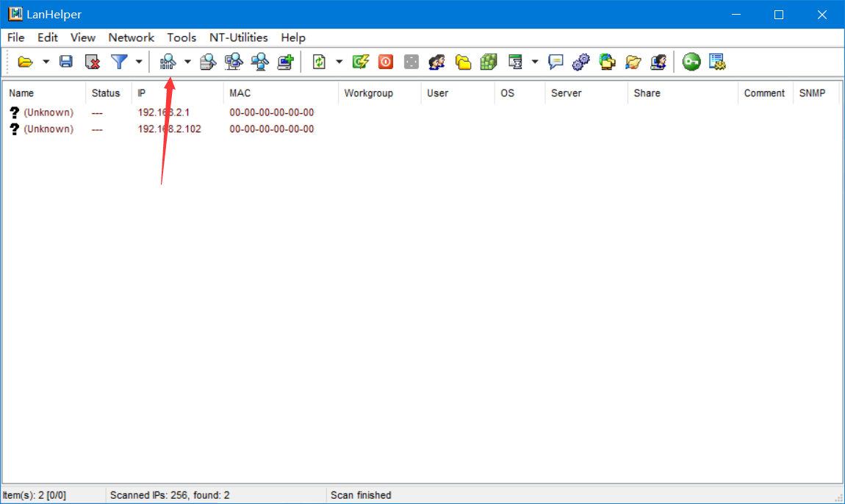Expand the hourglass window dropdown arrow
The height and width of the screenshot is (504, 845).
click(x=535, y=62)
